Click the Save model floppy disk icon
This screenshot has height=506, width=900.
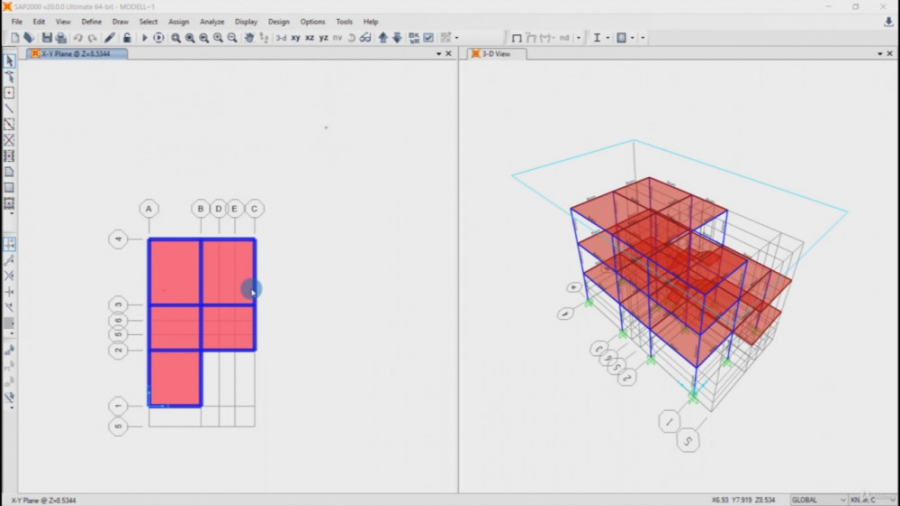pyautogui.click(x=46, y=38)
